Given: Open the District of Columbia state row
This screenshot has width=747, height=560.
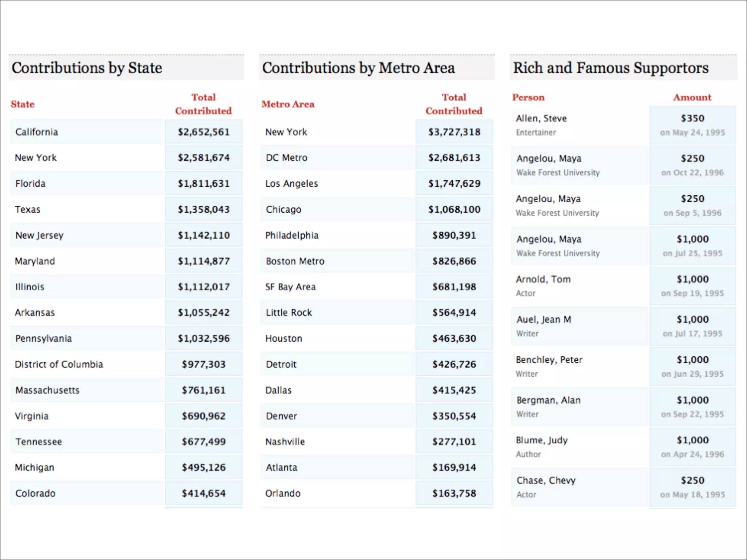Looking at the screenshot, I should tap(126, 364).
